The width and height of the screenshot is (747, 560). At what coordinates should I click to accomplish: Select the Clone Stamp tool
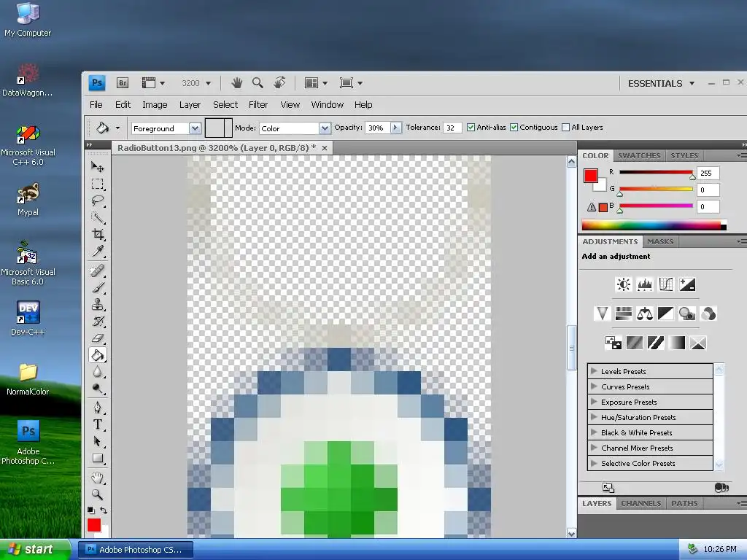[98, 304]
